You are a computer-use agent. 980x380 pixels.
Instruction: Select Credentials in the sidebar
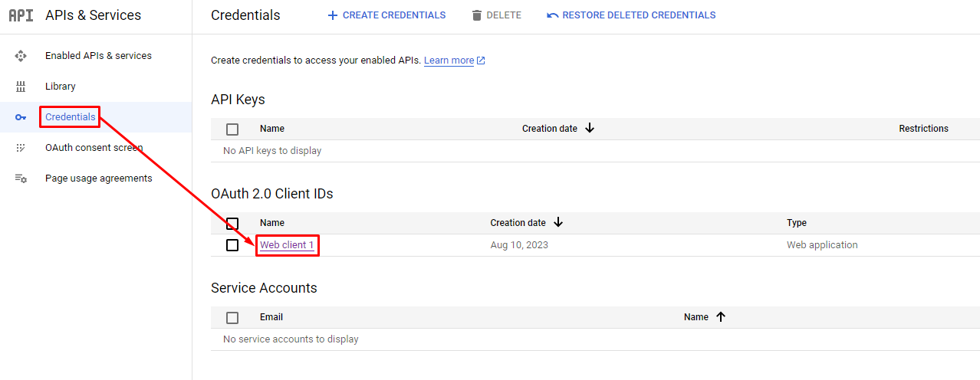click(x=71, y=117)
